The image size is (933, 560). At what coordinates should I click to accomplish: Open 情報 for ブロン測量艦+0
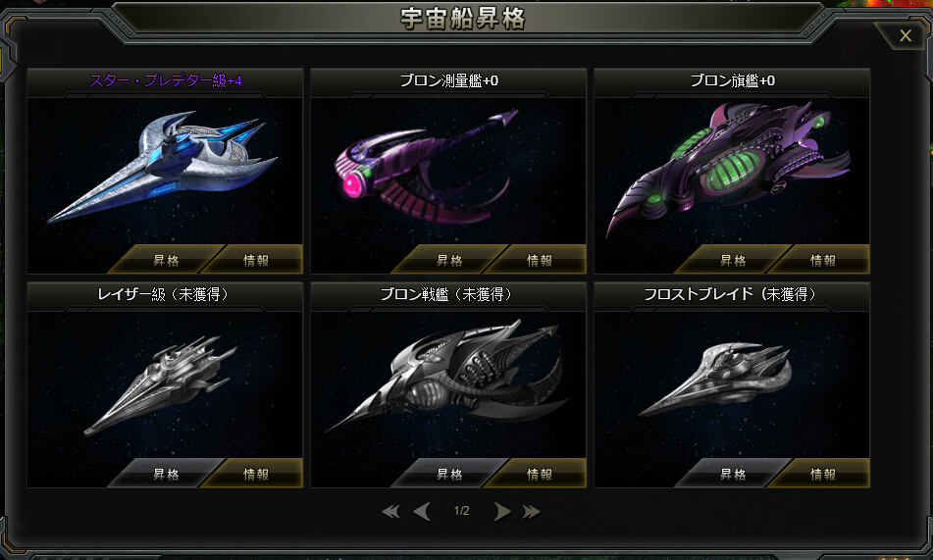pyautogui.click(x=539, y=260)
